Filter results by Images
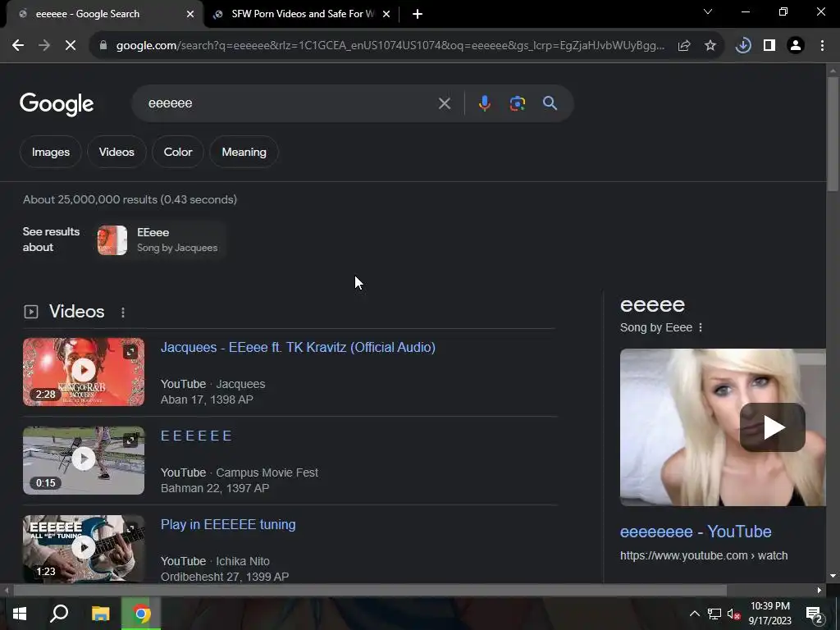Screen dimensions: 840x630 point(51,152)
